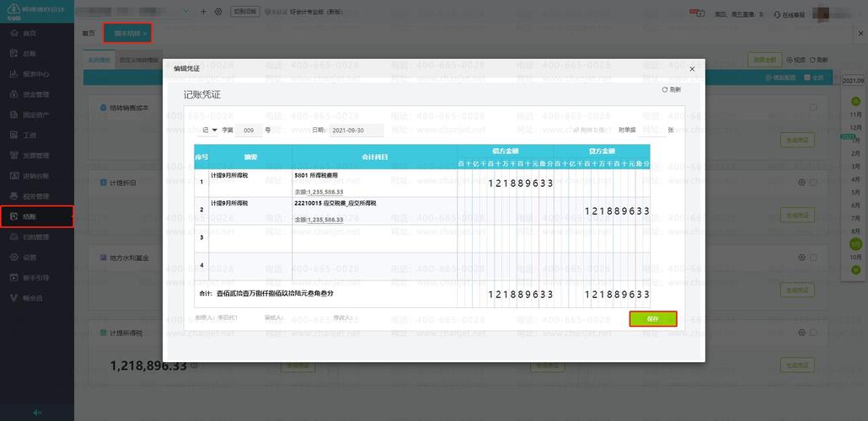
Task: Open settings gear on 计提折旧 card
Action: point(801,182)
